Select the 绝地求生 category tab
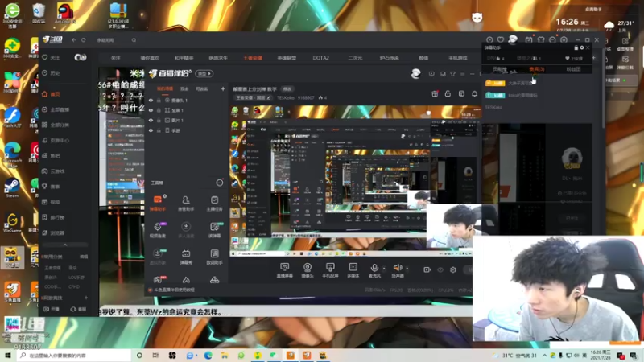The width and height of the screenshot is (644, 362). click(x=218, y=58)
